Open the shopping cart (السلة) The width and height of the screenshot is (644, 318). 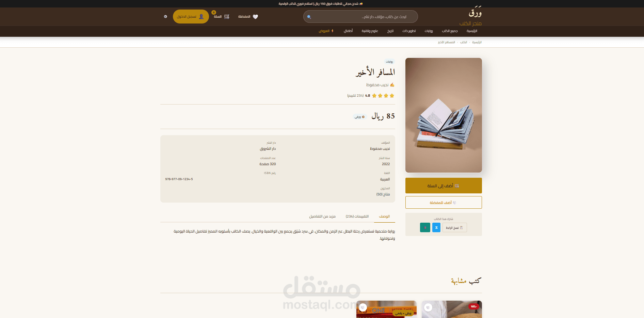(222, 16)
